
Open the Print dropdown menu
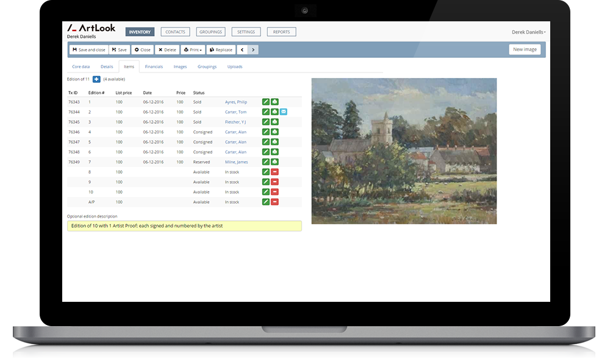pos(193,50)
